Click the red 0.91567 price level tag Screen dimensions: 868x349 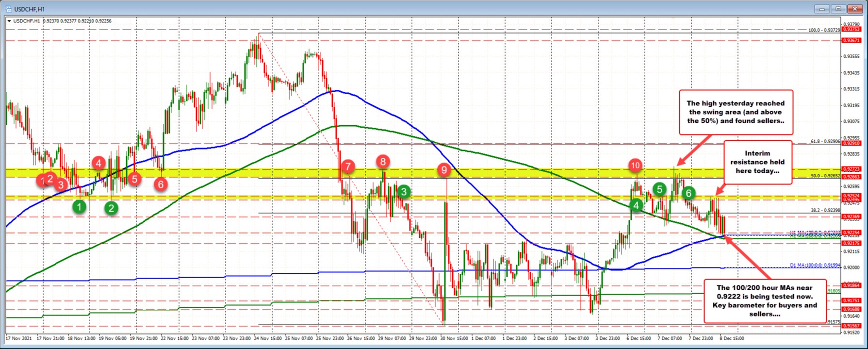[x=852, y=326]
